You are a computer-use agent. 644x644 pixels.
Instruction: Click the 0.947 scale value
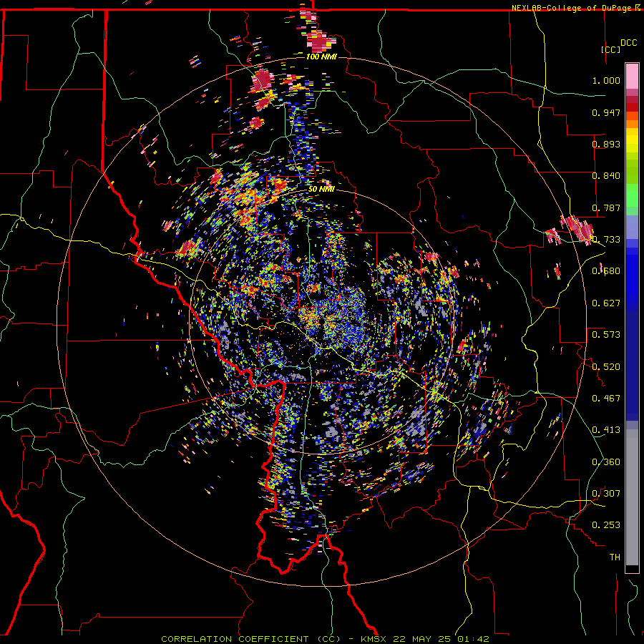click(606, 112)
